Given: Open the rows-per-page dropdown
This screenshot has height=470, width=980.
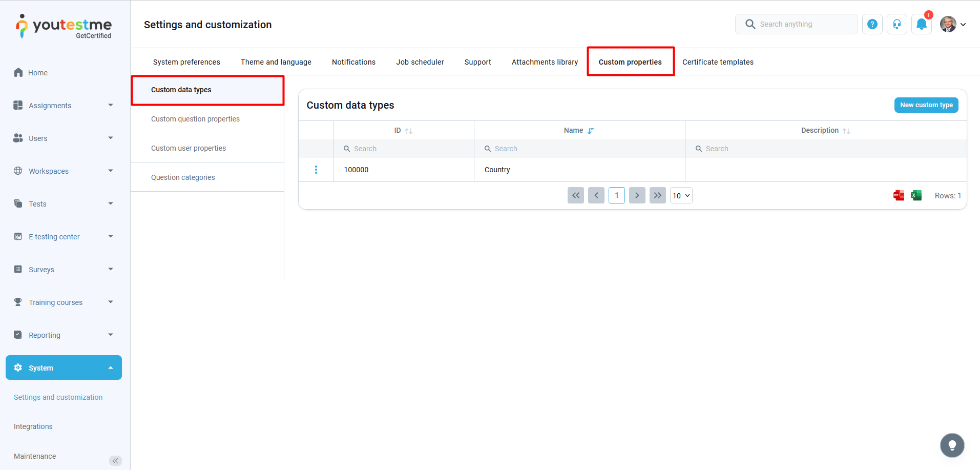Looking at the screenshot, I should [681, 195].
